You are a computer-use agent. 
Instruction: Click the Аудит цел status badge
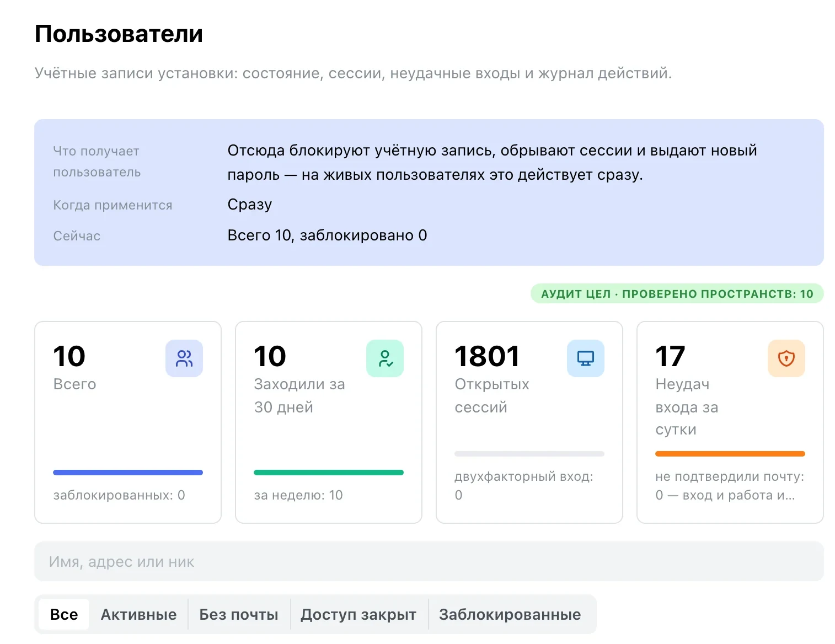tap(677, 294)
